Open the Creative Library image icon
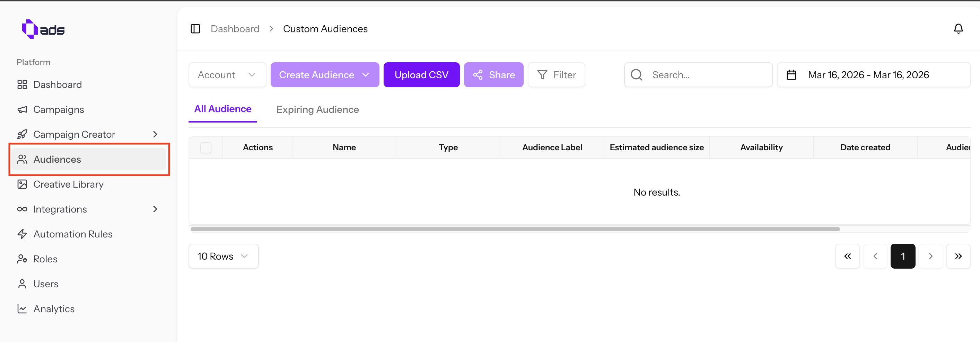 click(x=23, y=184)
